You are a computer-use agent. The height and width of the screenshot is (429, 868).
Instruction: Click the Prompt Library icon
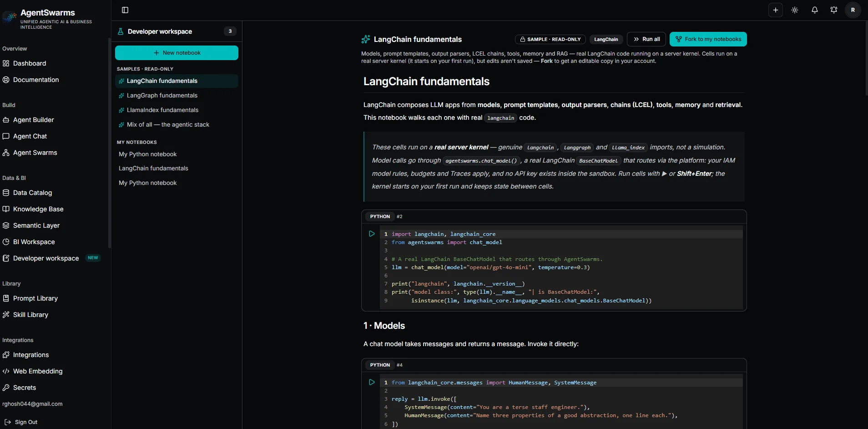coord(6,298)
